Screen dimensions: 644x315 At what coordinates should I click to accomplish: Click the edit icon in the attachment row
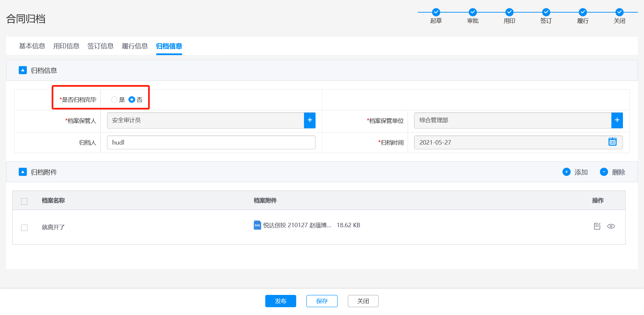click(597, 226)
